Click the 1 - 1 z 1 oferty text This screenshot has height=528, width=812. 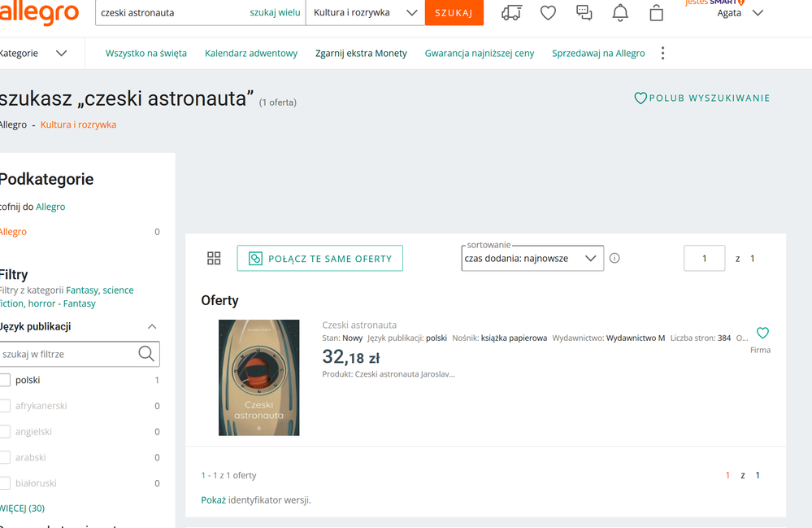pos(228,475)
